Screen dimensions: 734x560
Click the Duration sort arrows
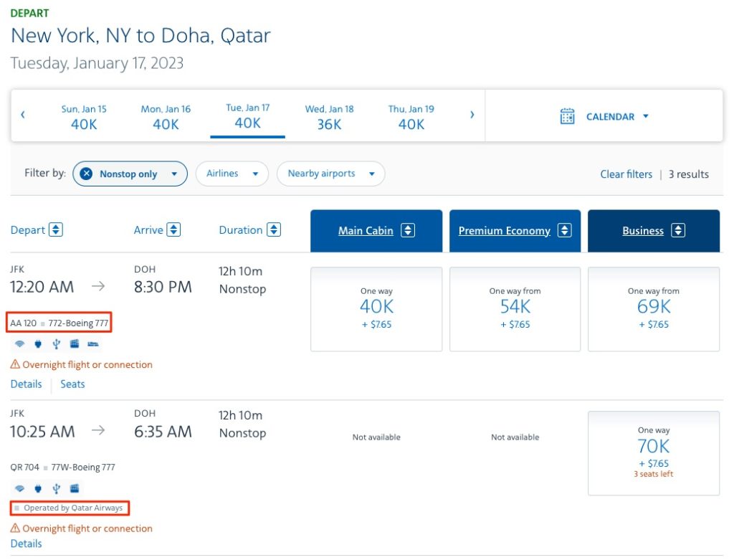(273, 229)
